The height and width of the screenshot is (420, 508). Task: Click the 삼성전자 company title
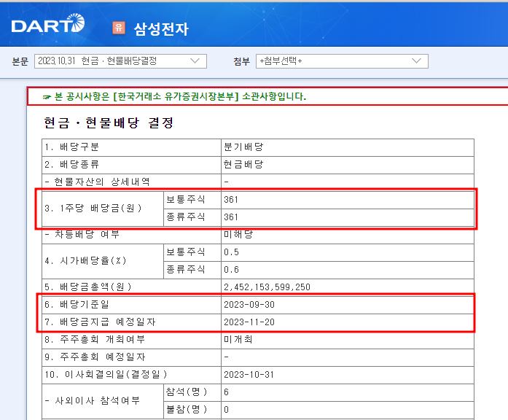(x=161, y=28)
